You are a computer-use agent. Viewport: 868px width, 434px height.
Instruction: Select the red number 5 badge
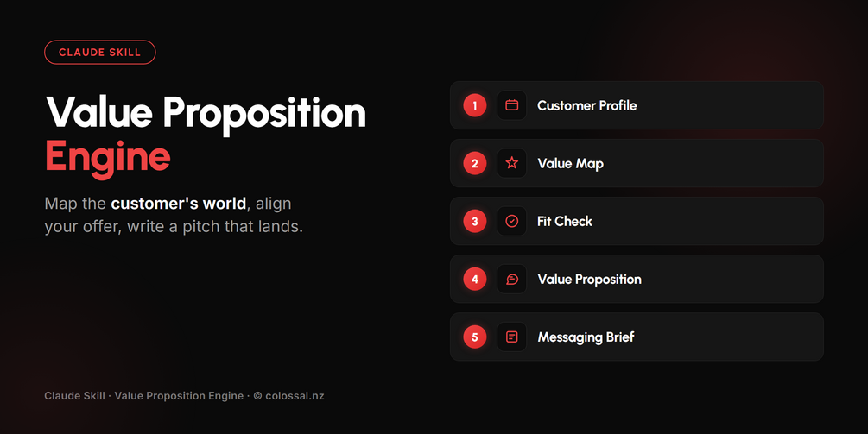point(474,337)
